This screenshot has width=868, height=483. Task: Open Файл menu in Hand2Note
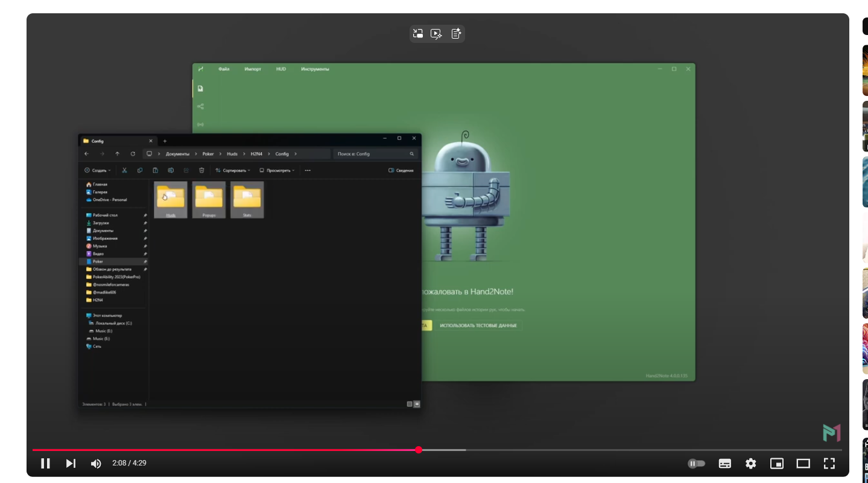[x=224, y=69]
